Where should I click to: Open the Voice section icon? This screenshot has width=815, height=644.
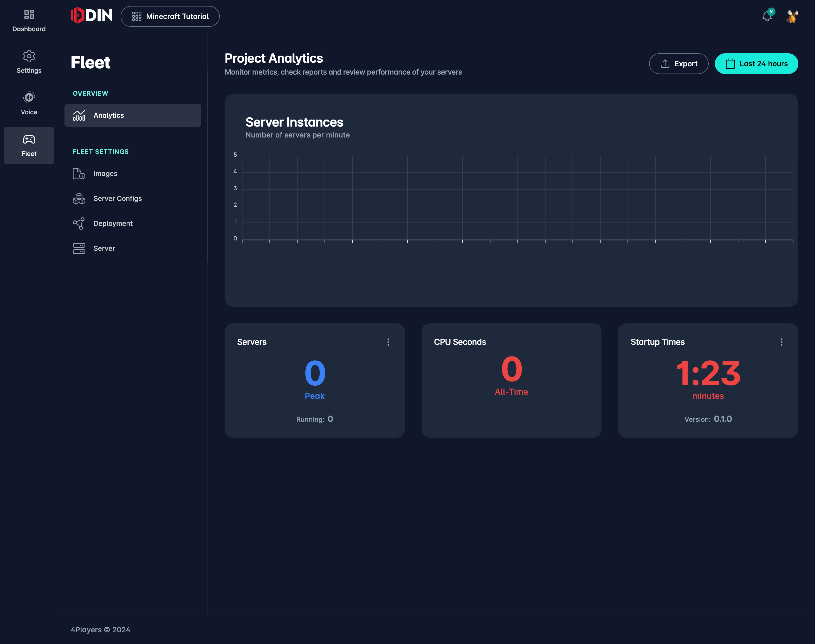[x=29, y=97]
